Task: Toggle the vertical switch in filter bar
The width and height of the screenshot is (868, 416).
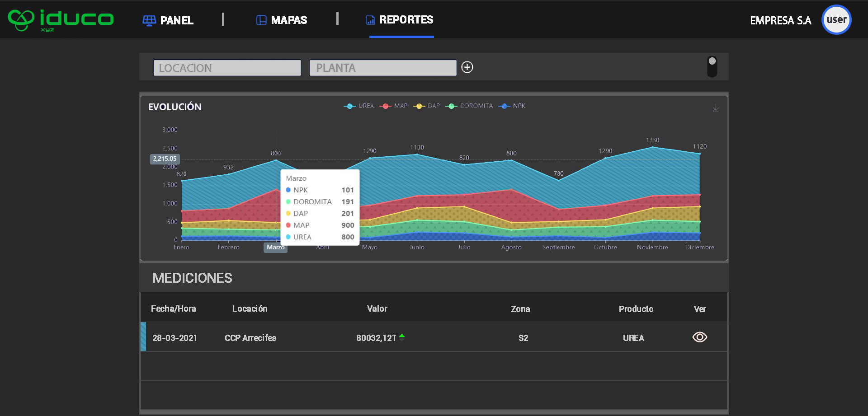Action: tap(712, 67)
